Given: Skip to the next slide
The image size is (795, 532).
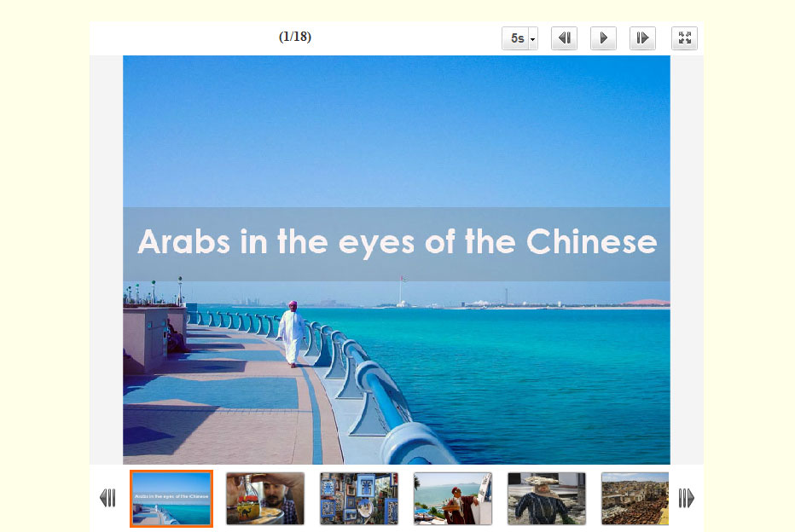Looking at the screenshot, I should click(642, 38).
